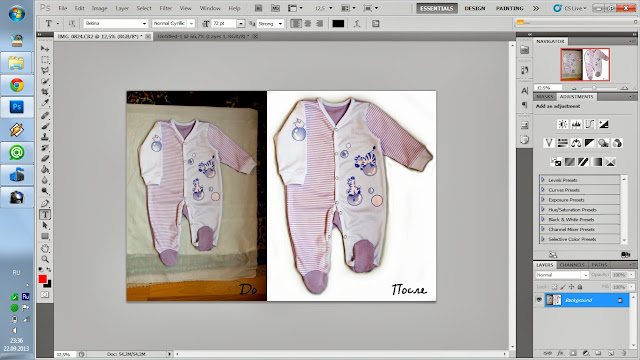640x360 pixels.
Task: Add an Exposure adjustment
Action: 603,124
